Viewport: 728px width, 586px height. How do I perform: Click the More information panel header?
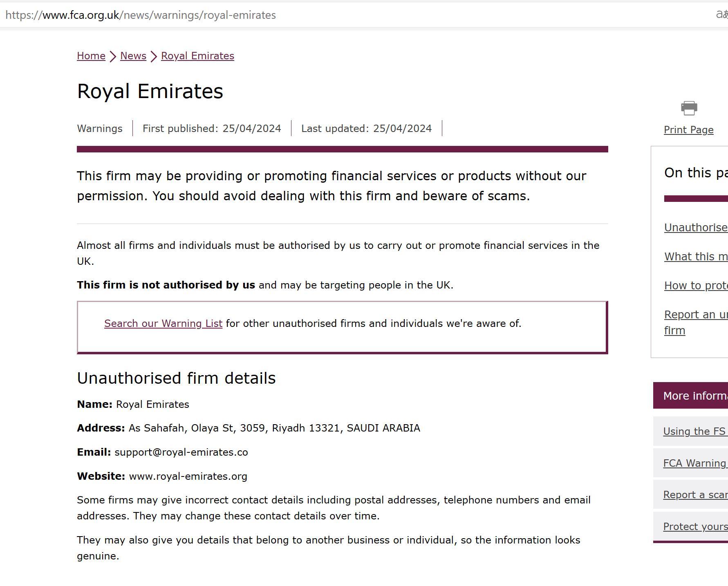pyautogui.click(x=695, y=396)
